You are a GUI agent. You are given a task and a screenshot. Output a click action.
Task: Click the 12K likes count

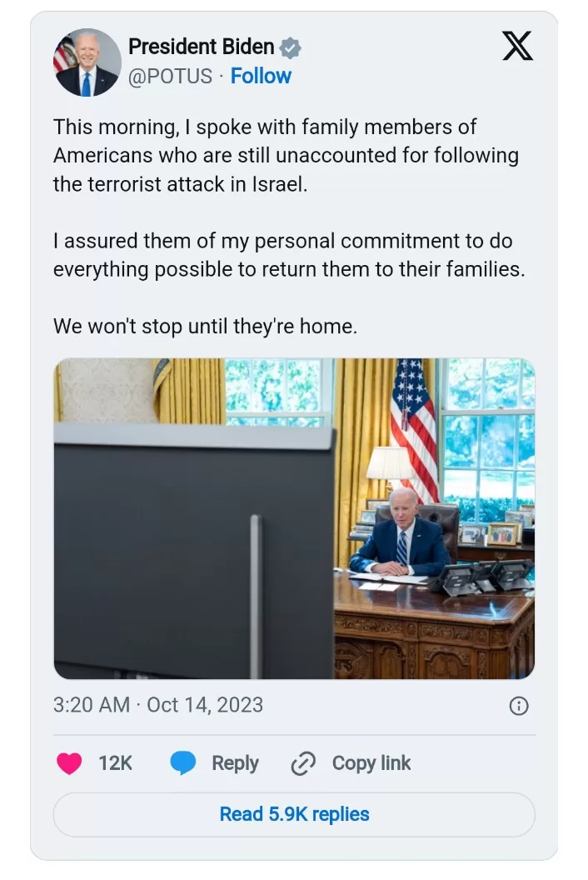click(115, 763)
